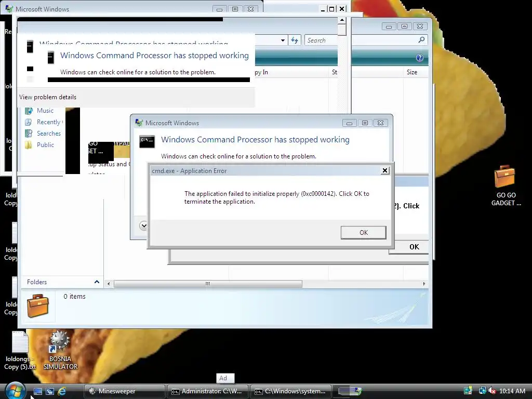
Task: Click the Explorer refresh button next to Search
Action: click(x=295, y=41)
